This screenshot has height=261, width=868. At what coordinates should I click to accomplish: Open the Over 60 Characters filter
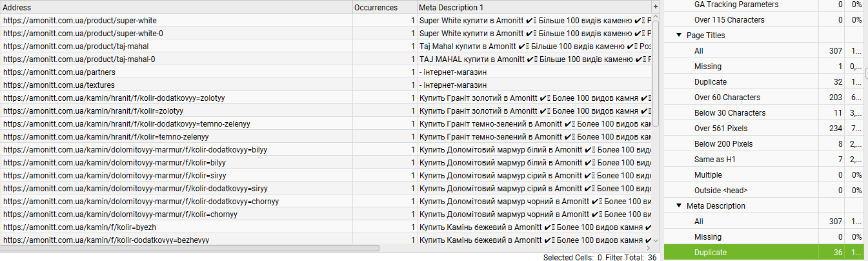pyautogui.click(x=727, y=98)
